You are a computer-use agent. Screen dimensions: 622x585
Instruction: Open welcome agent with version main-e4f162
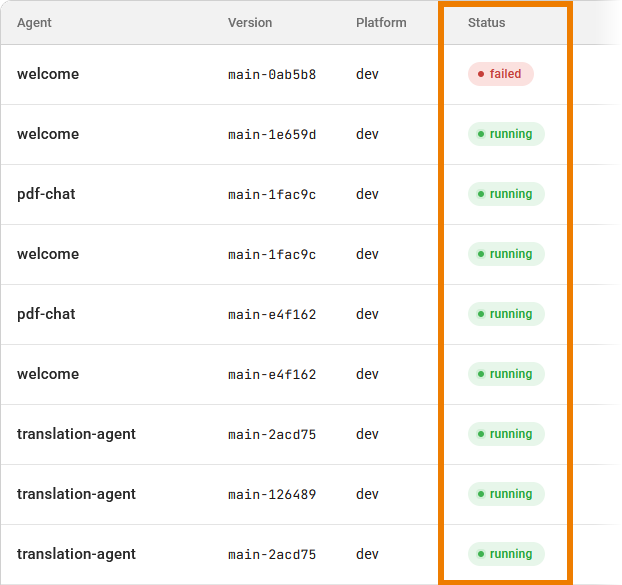[48, 374]
